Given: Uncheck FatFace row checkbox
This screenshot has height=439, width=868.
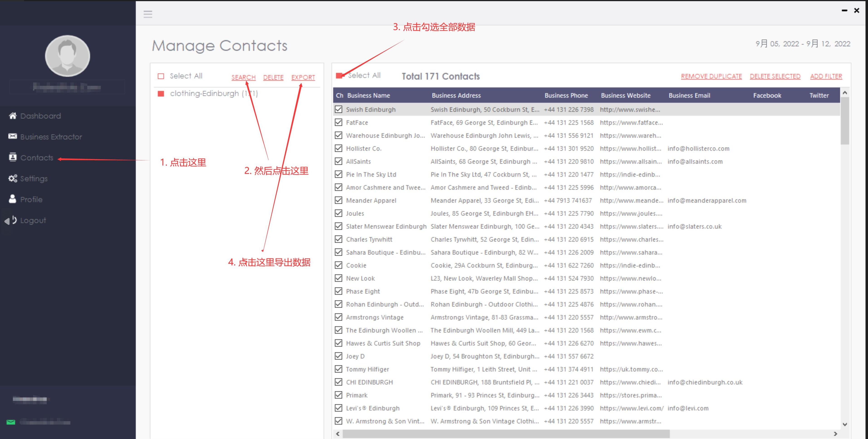Looking at the screenshot, I should (x=338, y=122).
